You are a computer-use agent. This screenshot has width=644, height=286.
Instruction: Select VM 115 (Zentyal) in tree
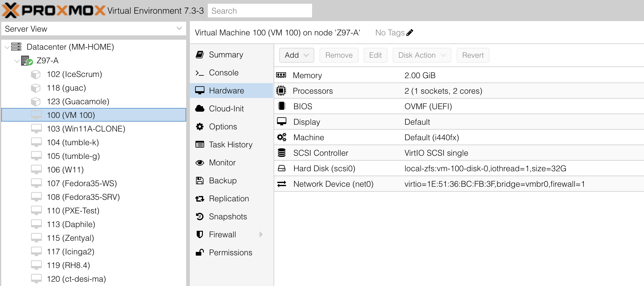pyautogui.click(x=94, y=238)
